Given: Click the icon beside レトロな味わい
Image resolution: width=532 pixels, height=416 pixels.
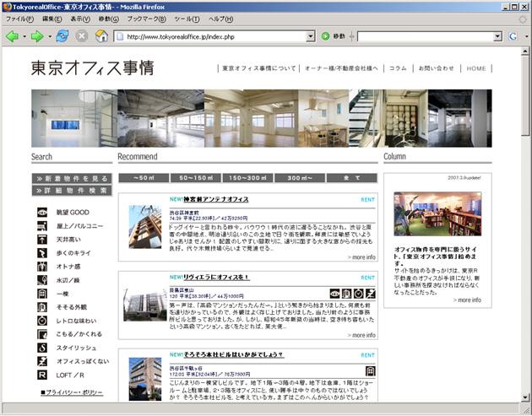Looking at the screenshot, I should click(x=42, y=321).
